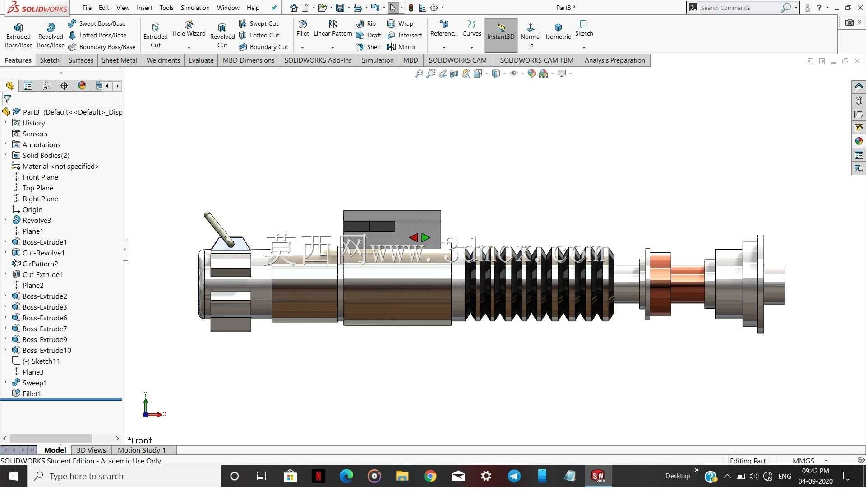
Task: Open the DisplayManager tab icon
Action: coord(82,86)
